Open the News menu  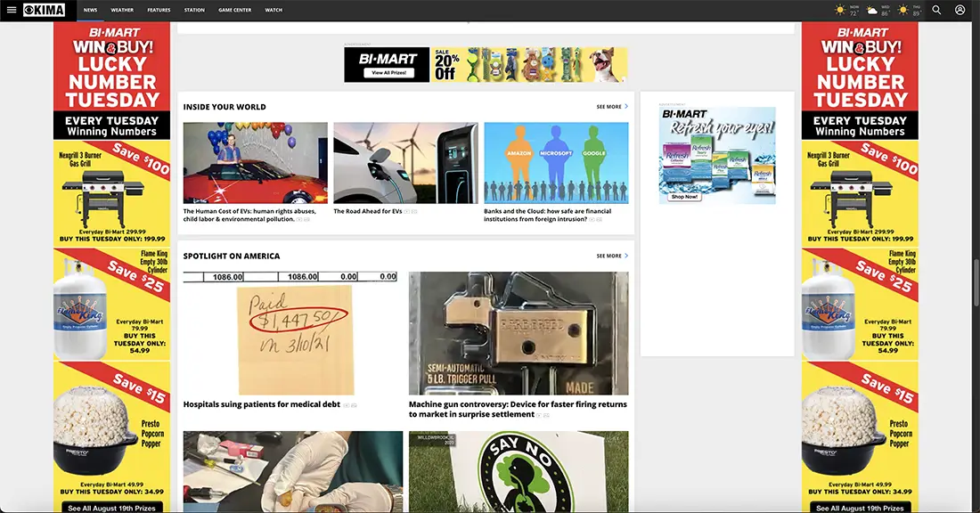[91, 10]
